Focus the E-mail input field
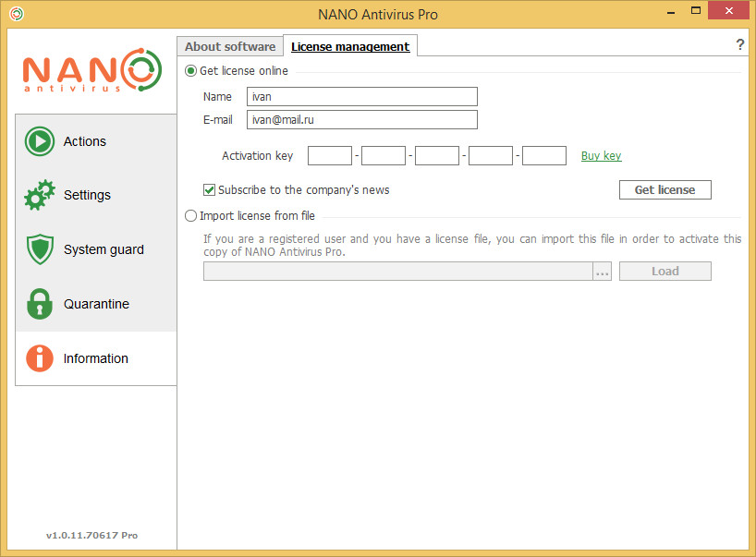The image size is (756, 557). 362,119
